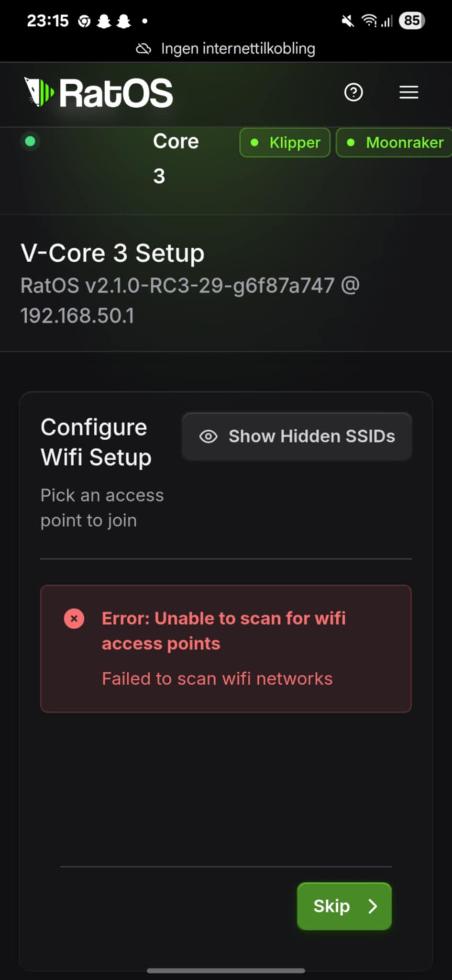Select the Klipper status badge
Screen dimensions: 452x980
coord(285,143)
